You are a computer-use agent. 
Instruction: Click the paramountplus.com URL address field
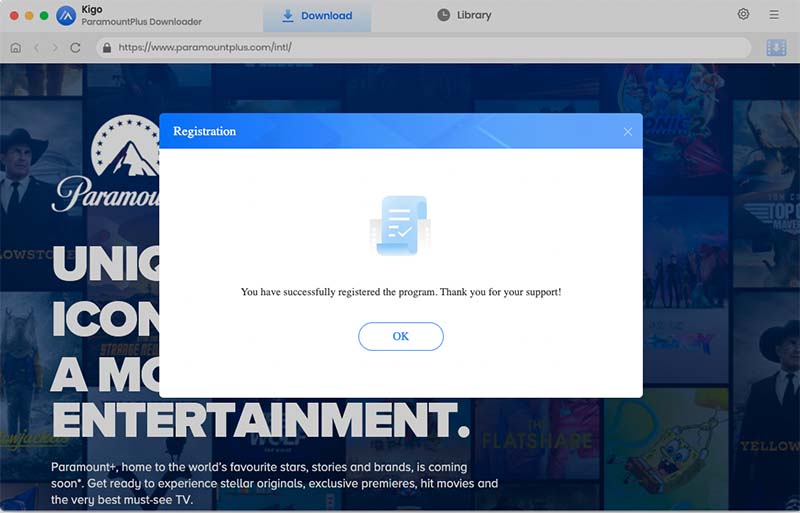coord(423,47)
